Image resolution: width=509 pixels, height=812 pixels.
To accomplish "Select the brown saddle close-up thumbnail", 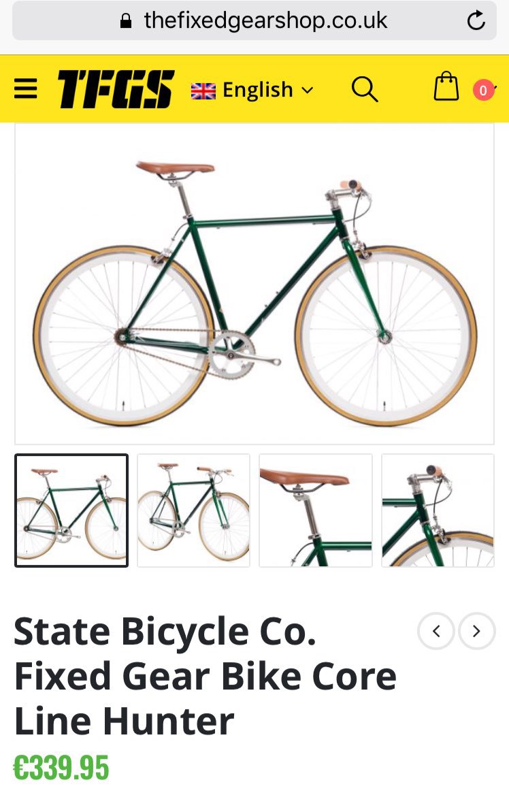I will [316, 510].
